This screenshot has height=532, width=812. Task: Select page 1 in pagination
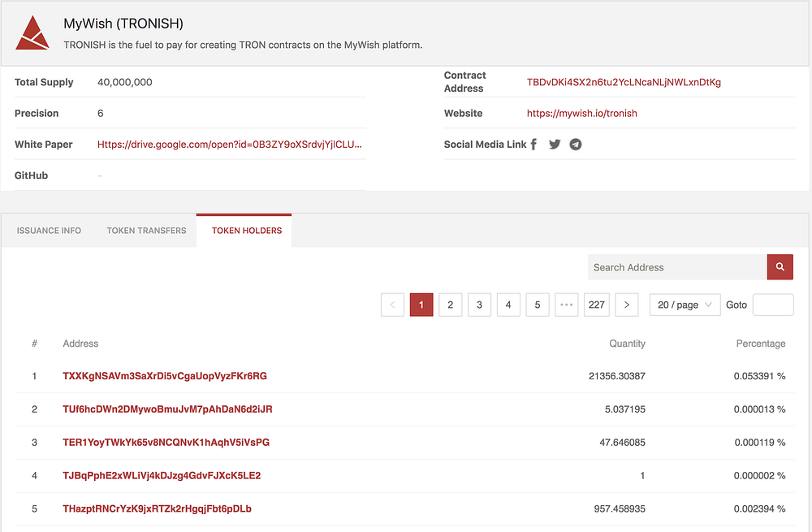(x=421, y=305)
